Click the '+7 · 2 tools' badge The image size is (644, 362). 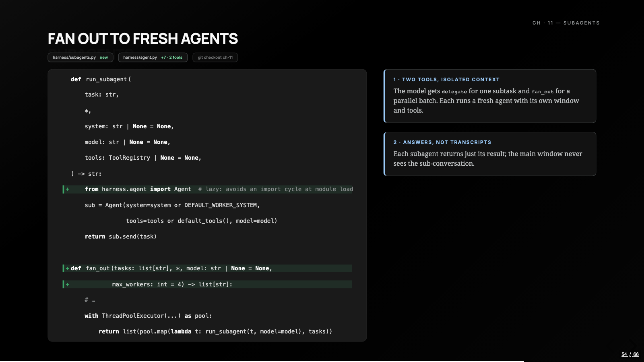pos(172,58)
